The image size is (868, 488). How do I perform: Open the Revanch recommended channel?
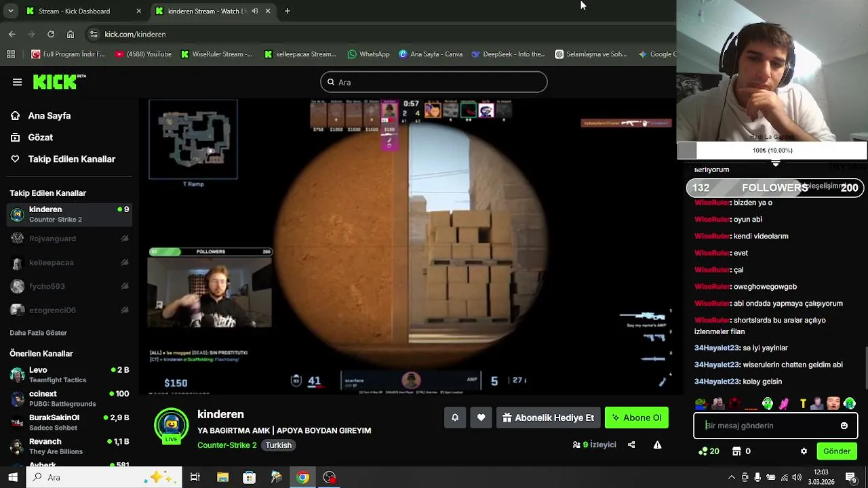(x=70, y=446)
